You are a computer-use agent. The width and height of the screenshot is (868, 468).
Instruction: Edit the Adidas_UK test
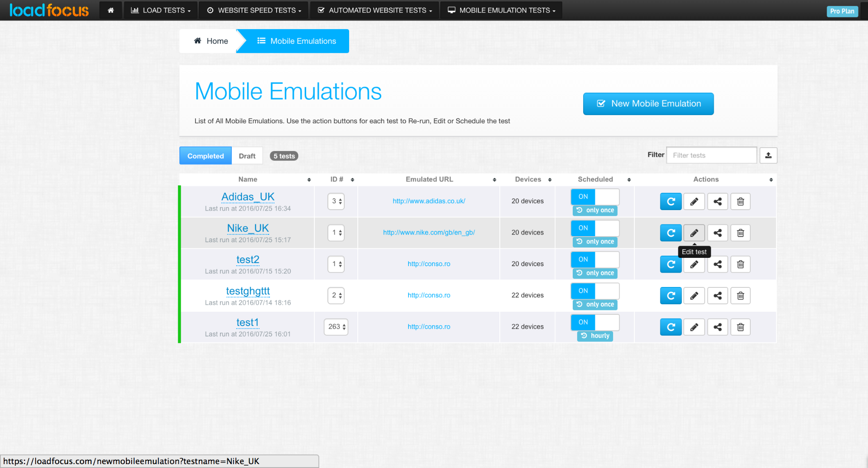pos(694,201)
